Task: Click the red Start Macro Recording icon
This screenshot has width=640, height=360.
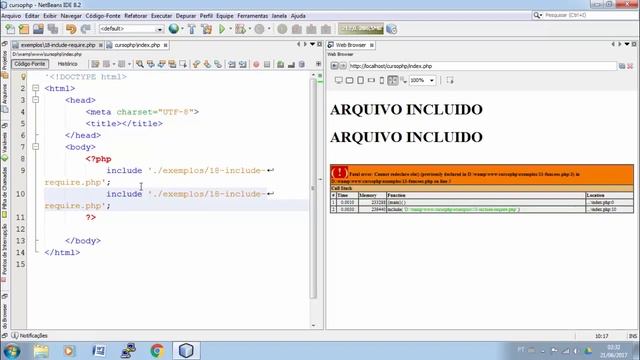Action: 256,64
